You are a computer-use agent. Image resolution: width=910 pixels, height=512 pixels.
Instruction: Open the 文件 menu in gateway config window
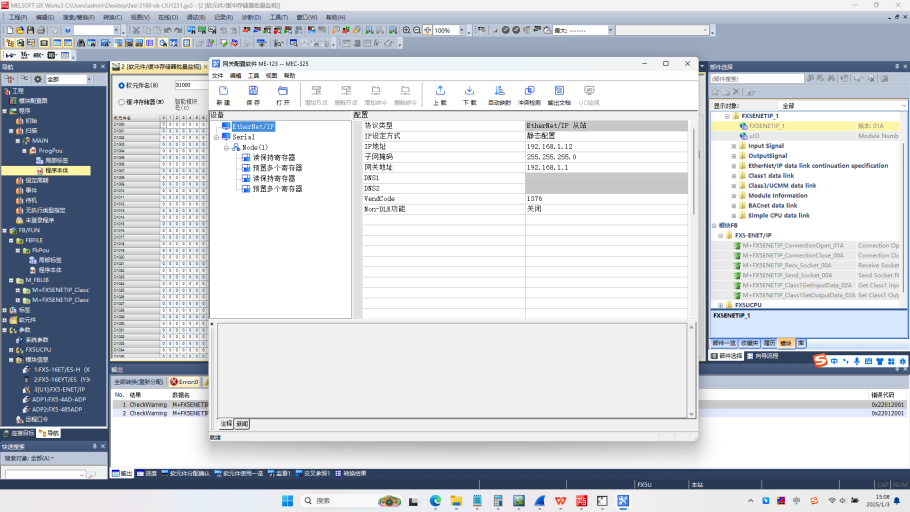pyautogui.click(x=218, y=75)
